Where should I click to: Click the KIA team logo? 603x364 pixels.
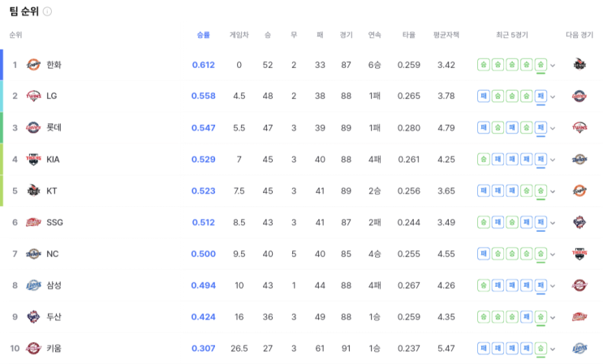pos(33,160)
